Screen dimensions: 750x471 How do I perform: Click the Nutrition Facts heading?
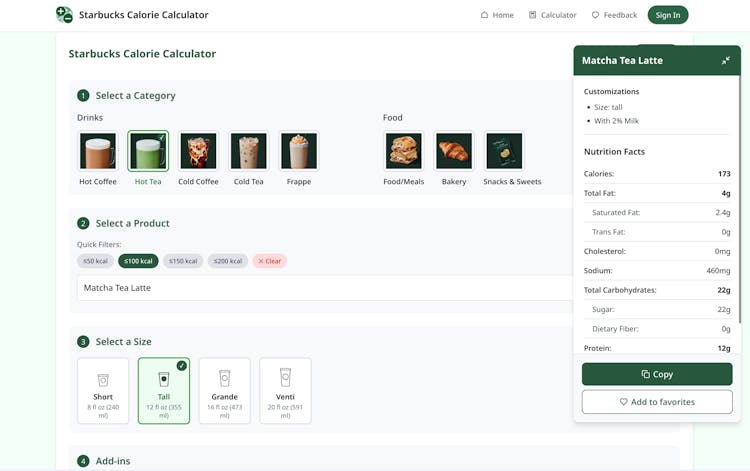pos(614,152)
